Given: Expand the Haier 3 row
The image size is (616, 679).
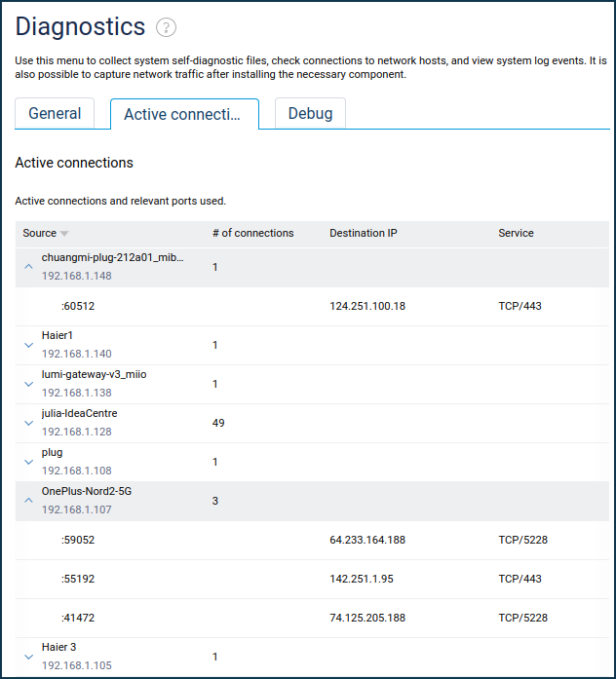Looking at the screenshot, I should coord(28,657).
